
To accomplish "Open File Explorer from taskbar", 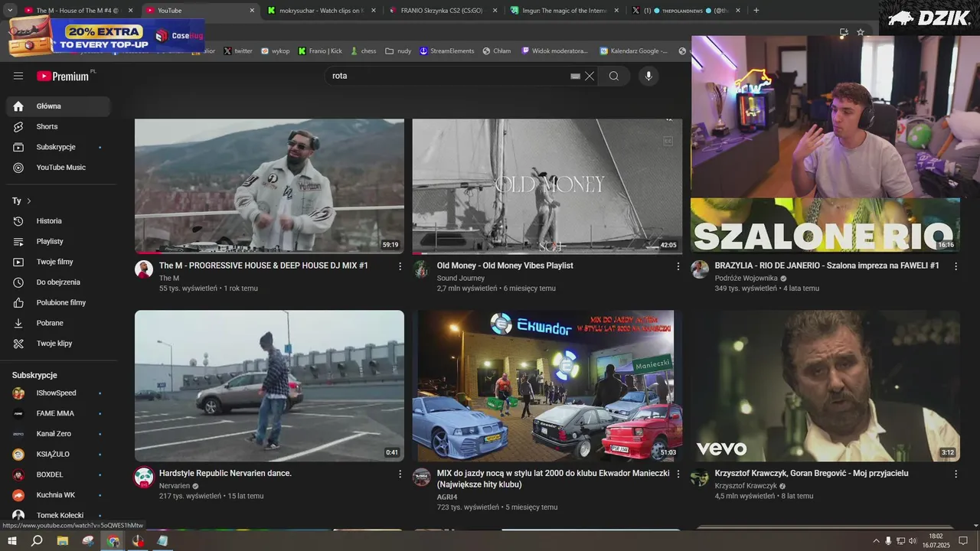I will 63,540.
